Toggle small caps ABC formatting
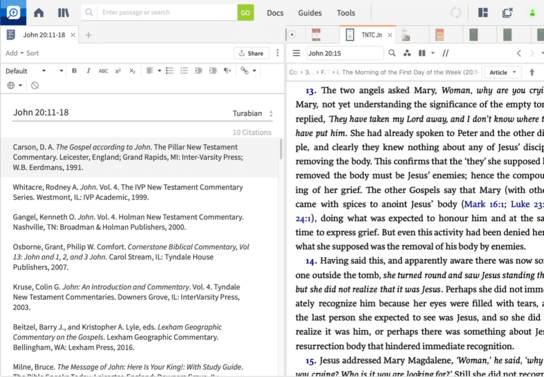The height and width of the screenshot is (377, 544). click(x=103, y=71)
